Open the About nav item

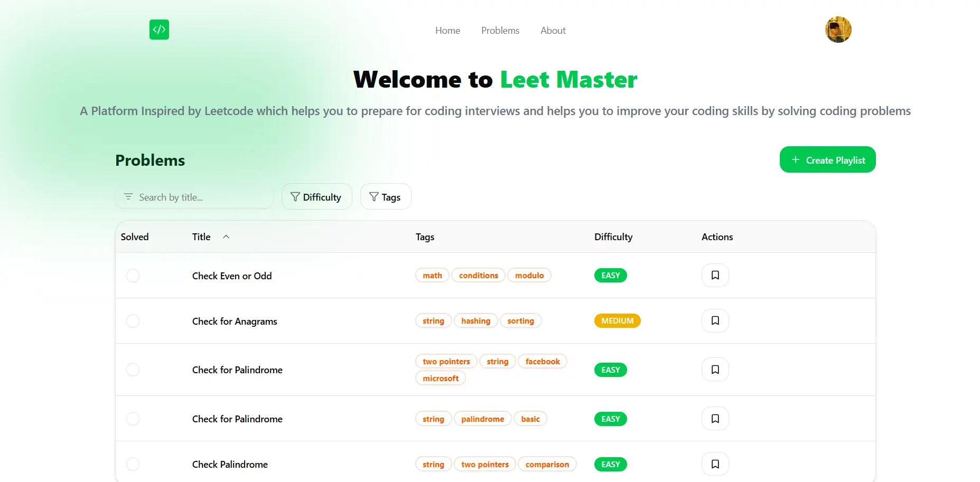(553, 31)
